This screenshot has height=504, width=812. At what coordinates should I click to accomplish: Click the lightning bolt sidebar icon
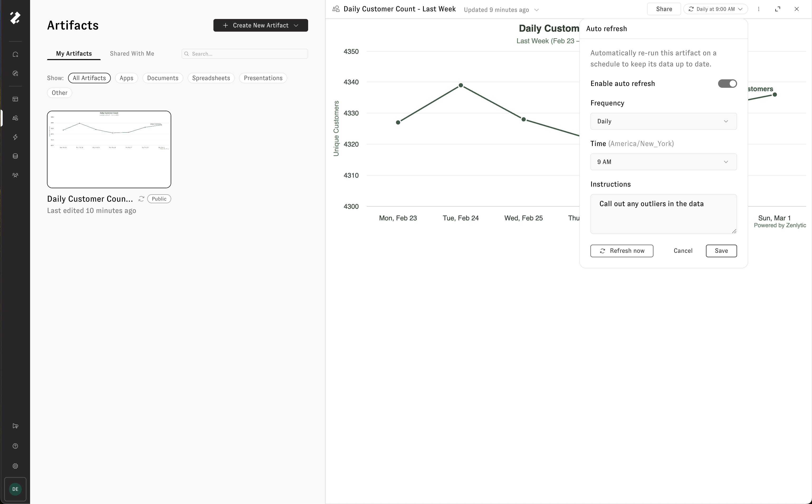click(15, 137)
